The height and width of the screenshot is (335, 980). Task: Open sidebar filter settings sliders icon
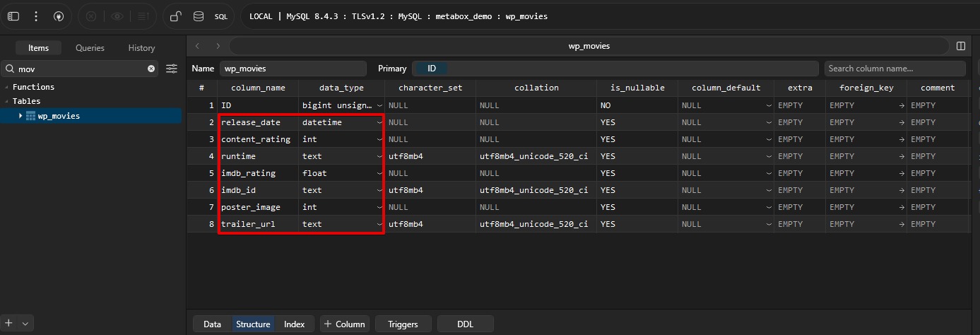click(172, 69)
